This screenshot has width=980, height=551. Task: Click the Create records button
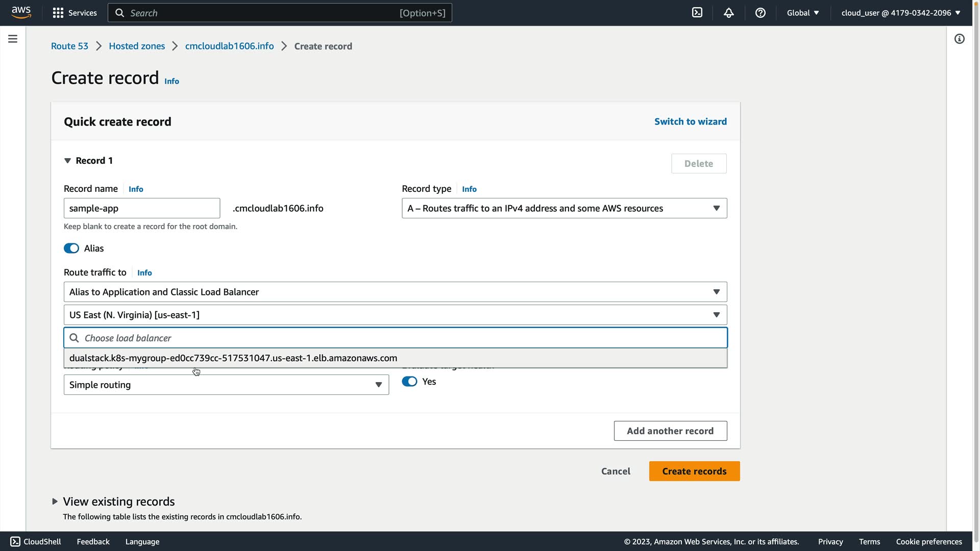pos(694,471)
